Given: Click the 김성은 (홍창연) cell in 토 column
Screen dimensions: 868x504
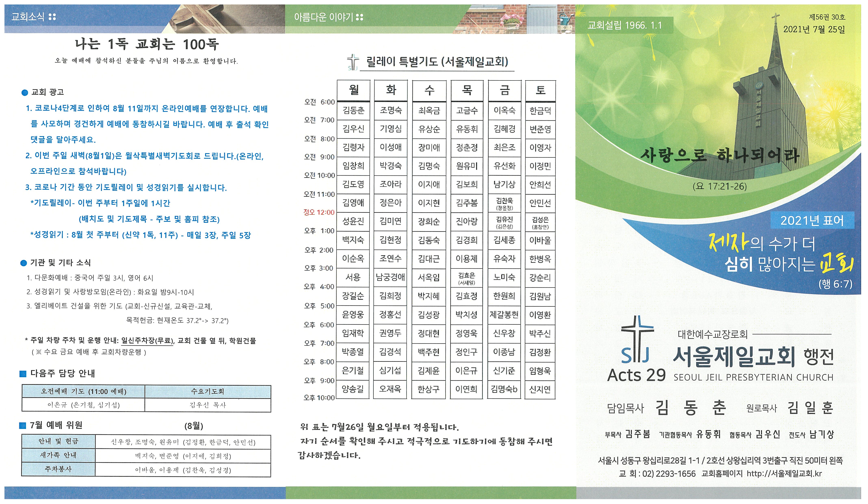Looking at the screenshot, I should 540,223.
